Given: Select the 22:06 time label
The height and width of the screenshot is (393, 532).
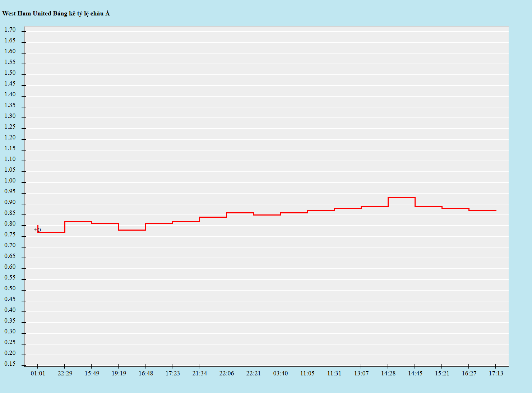Looking at the screenshot, I should pos(226,373).
